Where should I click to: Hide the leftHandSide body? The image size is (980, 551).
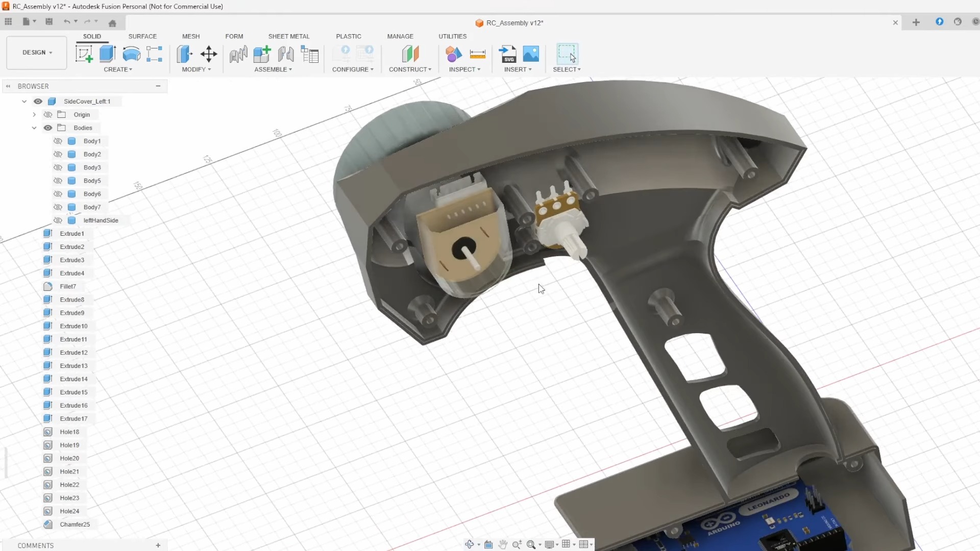coord(58,220)
